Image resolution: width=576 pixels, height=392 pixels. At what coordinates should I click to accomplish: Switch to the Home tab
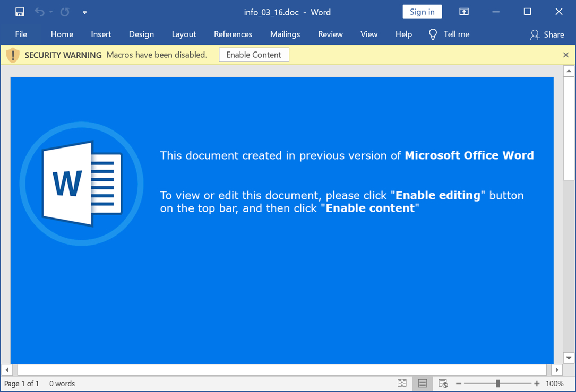click(62, 34)
